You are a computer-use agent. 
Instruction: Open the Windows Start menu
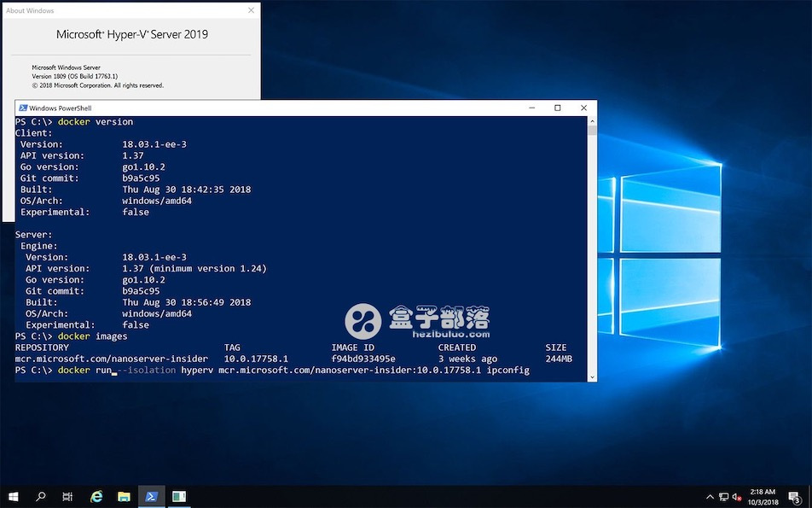pos(14,497)
